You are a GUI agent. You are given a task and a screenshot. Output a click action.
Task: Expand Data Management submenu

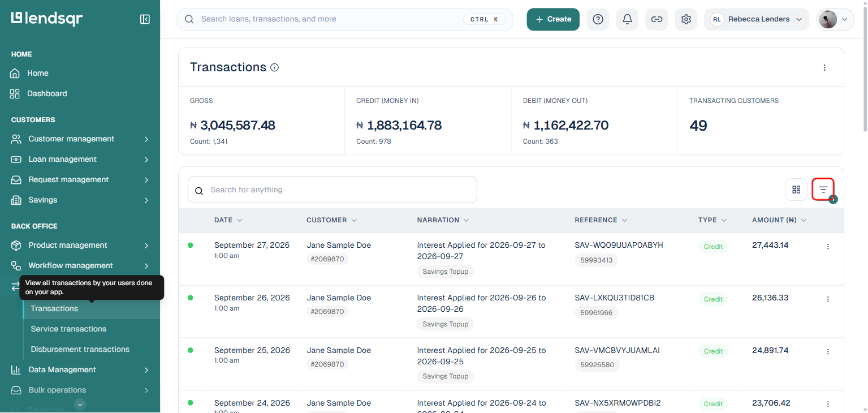146,370
